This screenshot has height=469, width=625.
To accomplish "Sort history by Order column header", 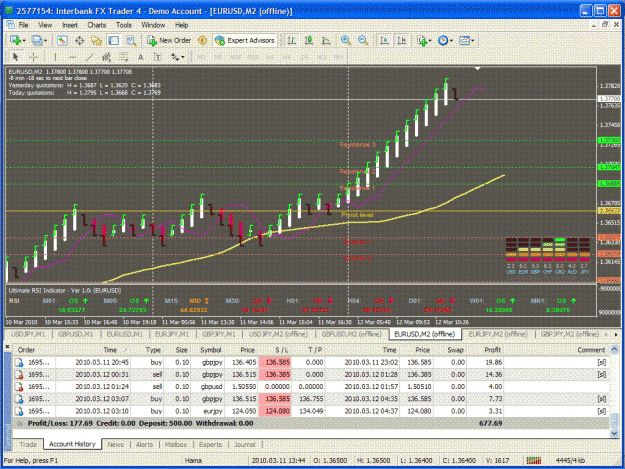I will coord(26,350).
